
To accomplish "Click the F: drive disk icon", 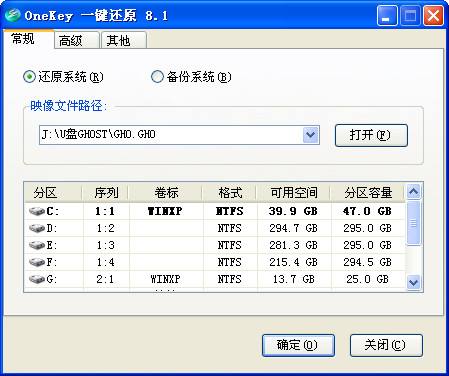I will click(x=37, y=262).
